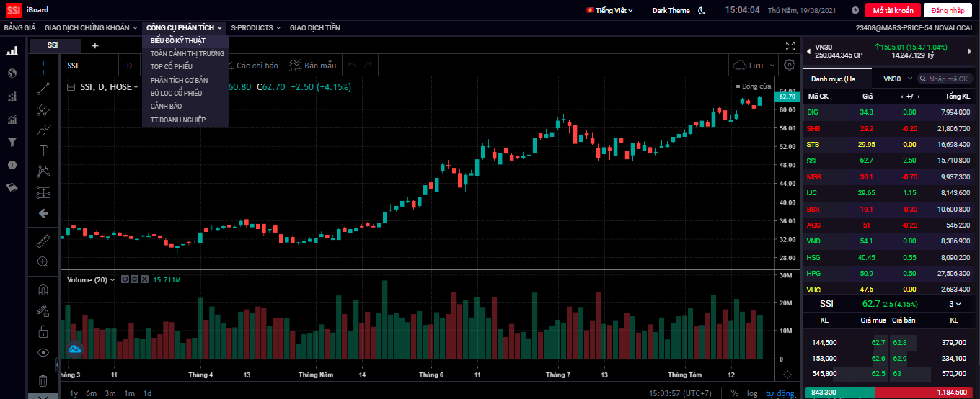
Task: Select the pitchfork drawing tool
Action: coord(43,109)
